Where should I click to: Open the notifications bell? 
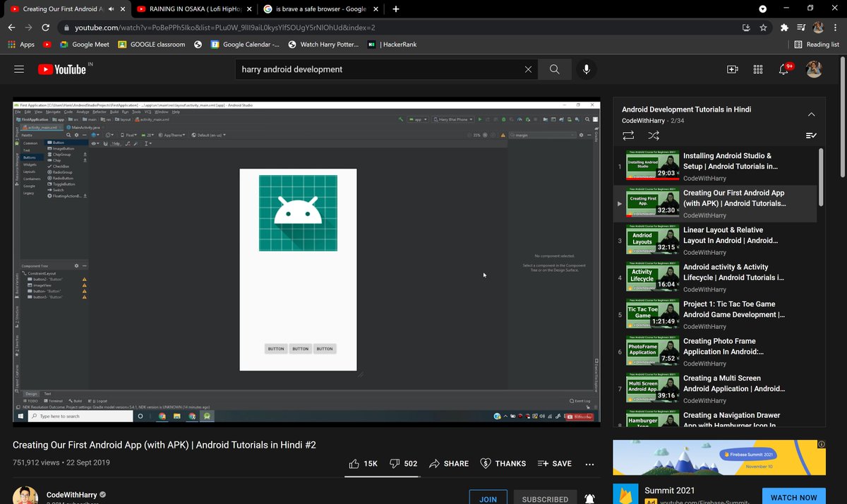point(784,69)
